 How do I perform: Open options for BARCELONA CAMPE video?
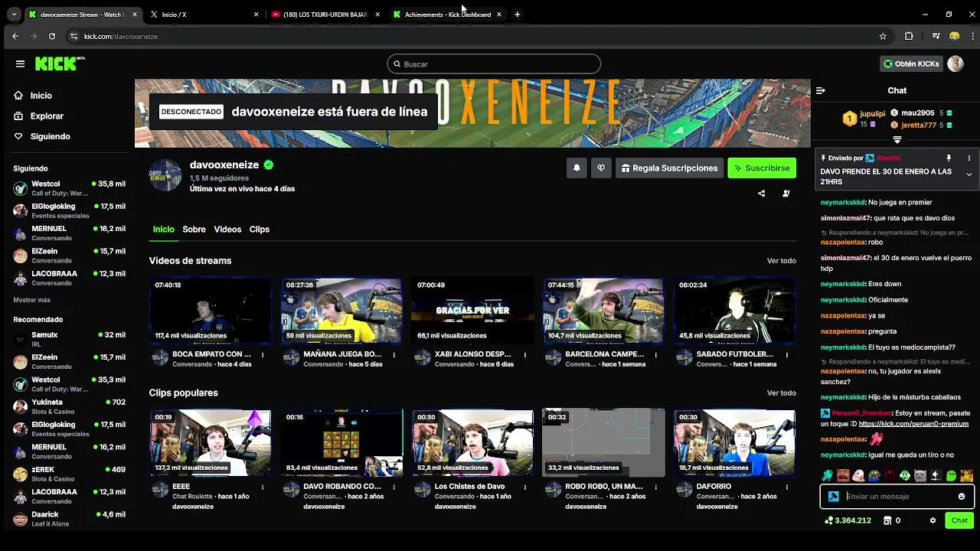[x=657, y=355]
